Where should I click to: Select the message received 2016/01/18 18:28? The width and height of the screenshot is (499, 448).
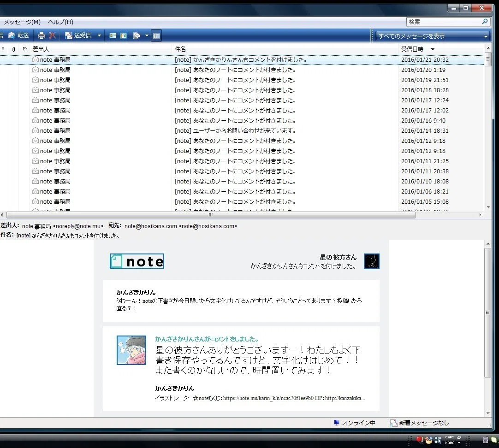pos(242,90)
